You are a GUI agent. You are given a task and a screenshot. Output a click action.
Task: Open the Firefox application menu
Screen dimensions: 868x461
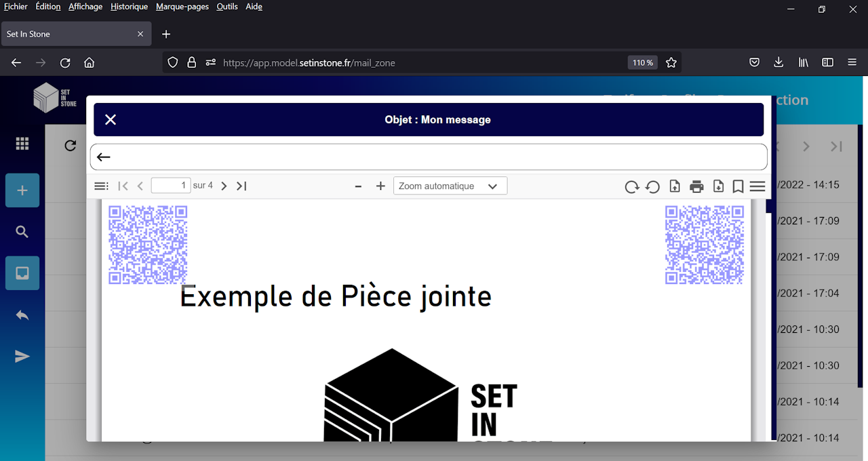pos(852,62)
